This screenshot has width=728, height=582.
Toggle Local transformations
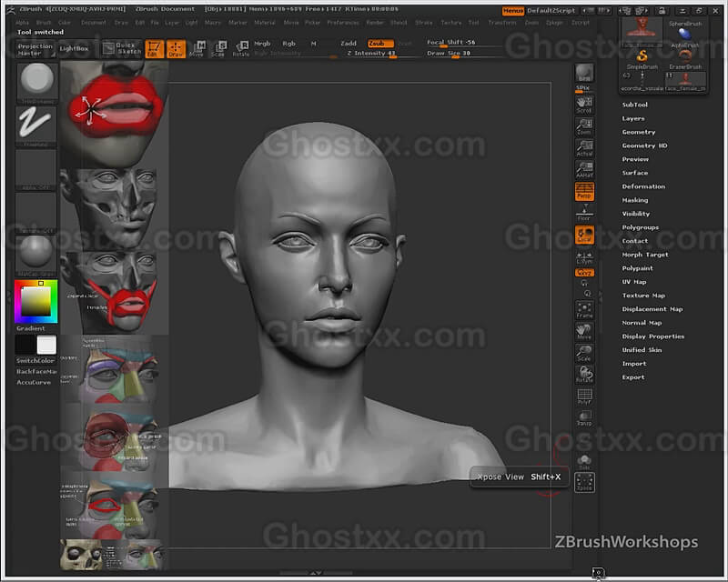pyautogui.click(x=584, y=235)
